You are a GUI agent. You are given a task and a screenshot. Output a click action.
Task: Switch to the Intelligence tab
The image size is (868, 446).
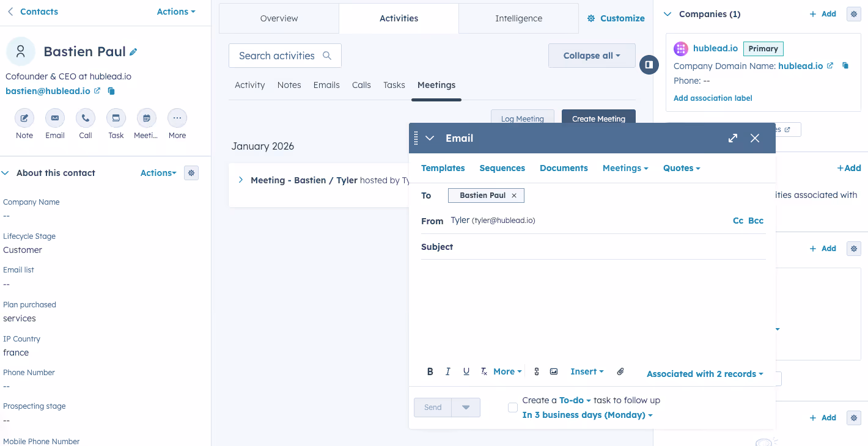coord(518,18)
